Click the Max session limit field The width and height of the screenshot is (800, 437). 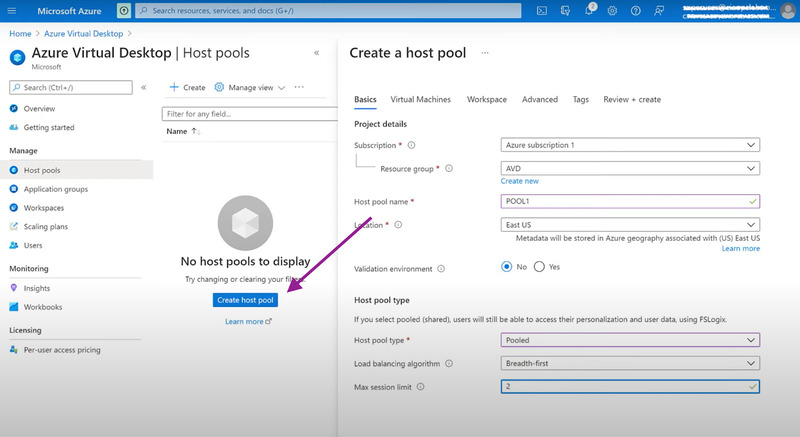tap(630, 387)
